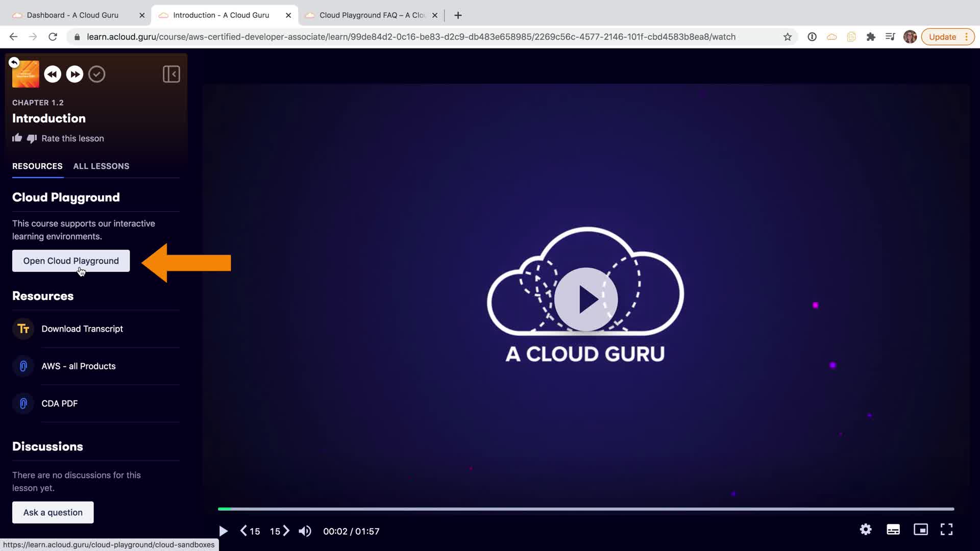
Task: Switch to the All Lessons tab
Action: (x=101, y=166)
